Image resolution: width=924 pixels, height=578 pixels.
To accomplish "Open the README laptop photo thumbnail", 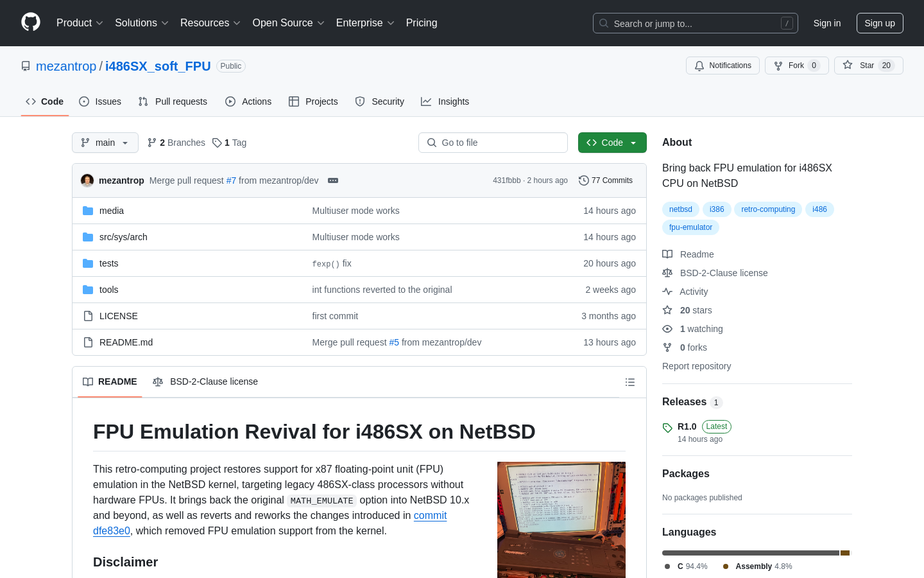I will tap(561, 520).
